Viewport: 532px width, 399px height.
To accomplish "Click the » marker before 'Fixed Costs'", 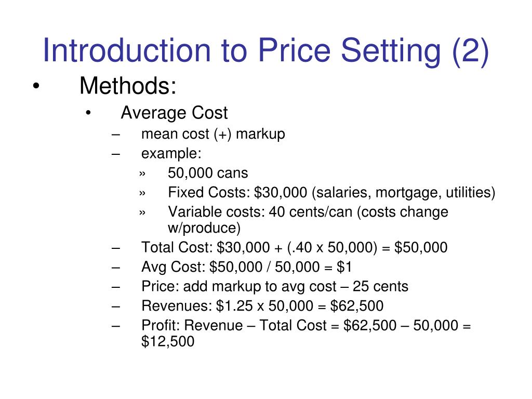I will [142, 193].
